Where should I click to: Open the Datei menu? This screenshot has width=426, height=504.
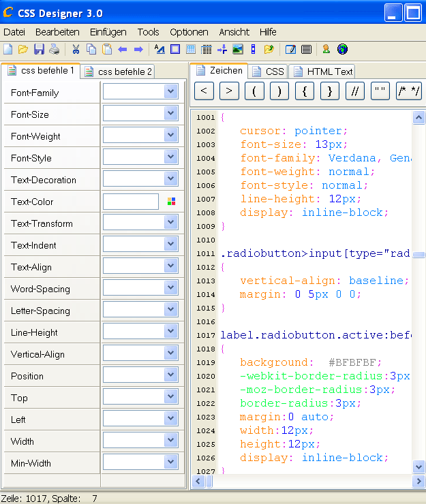click(x=14, y=32)
